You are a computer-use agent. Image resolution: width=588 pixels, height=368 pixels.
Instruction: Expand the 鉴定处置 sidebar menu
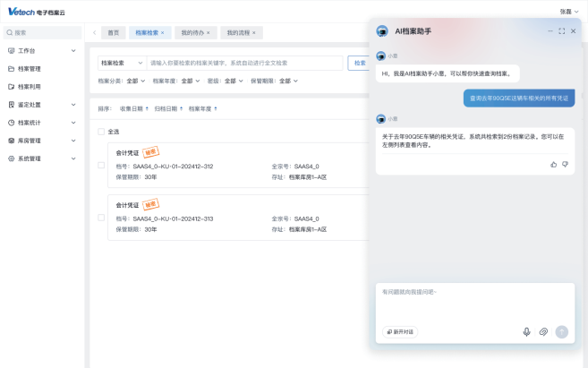(73, 105)
